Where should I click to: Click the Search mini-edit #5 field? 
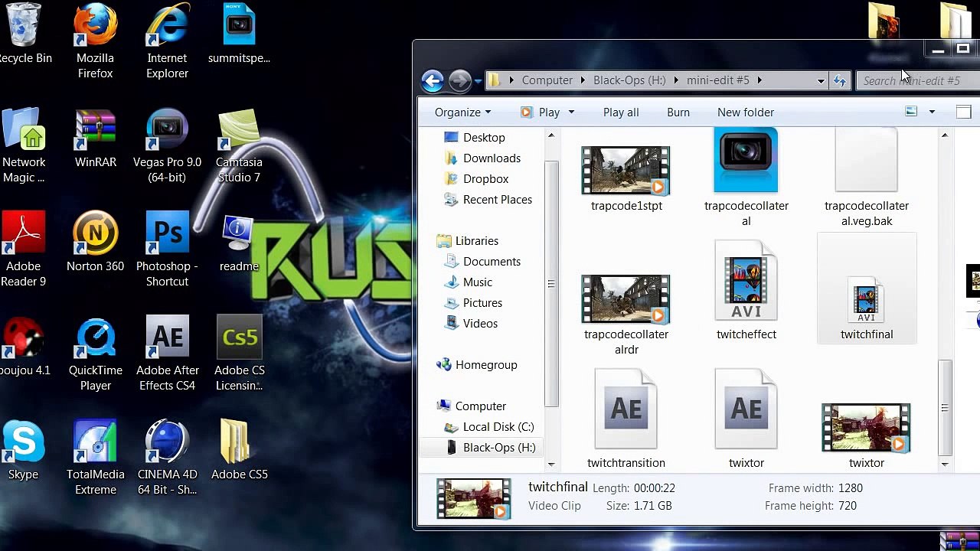(x=918, y=80)
